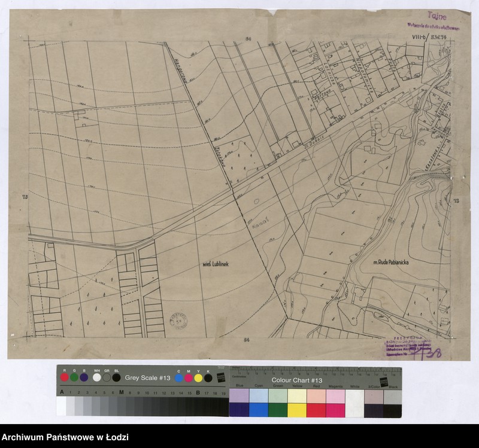Image resolution: width=479 pixels, height=448 pixels.
Task: Select the yellow Y dot on grey scale
Action: [x=198, y=377]
